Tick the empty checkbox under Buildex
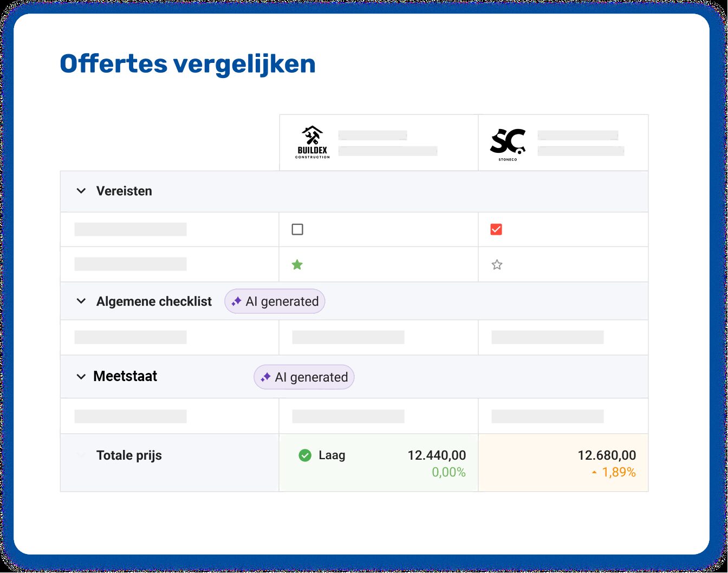 297,229
